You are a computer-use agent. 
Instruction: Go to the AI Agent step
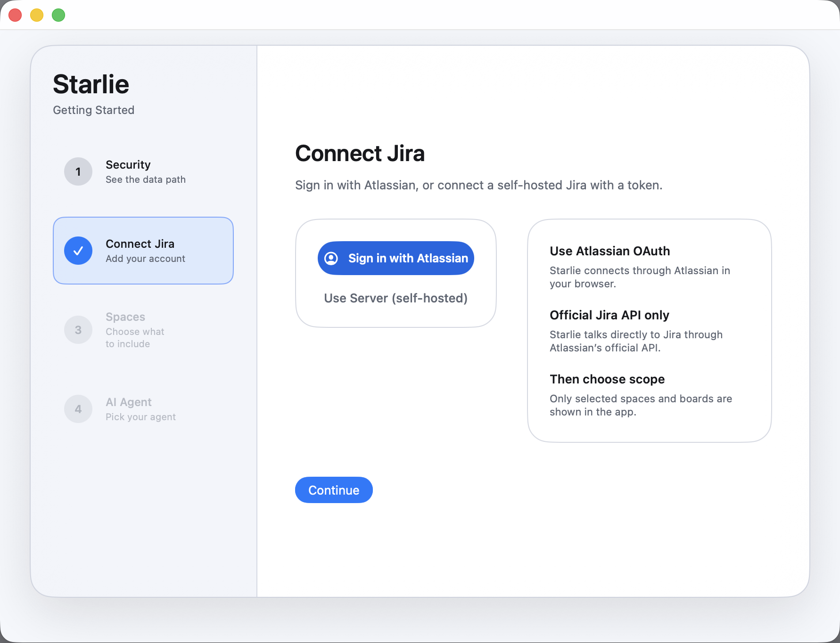[143, 409]
